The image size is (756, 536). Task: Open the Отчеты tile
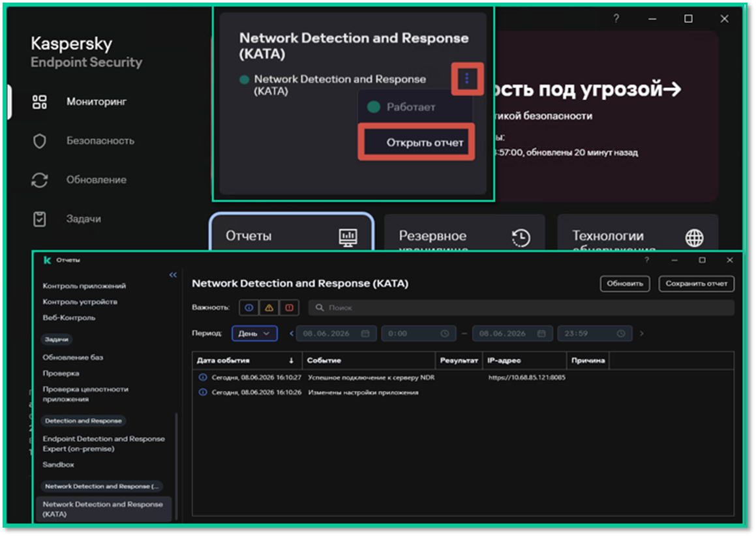click(x=291, y=232)
